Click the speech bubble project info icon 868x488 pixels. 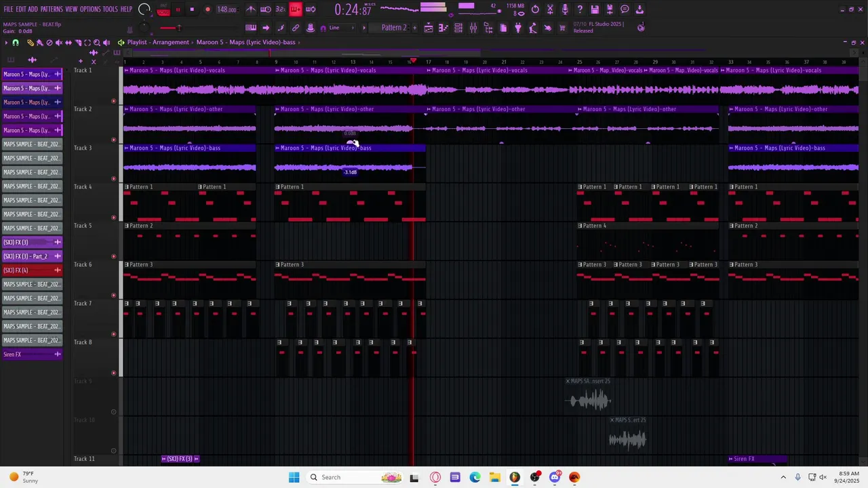pyautogui.click(x=625, y=9)
